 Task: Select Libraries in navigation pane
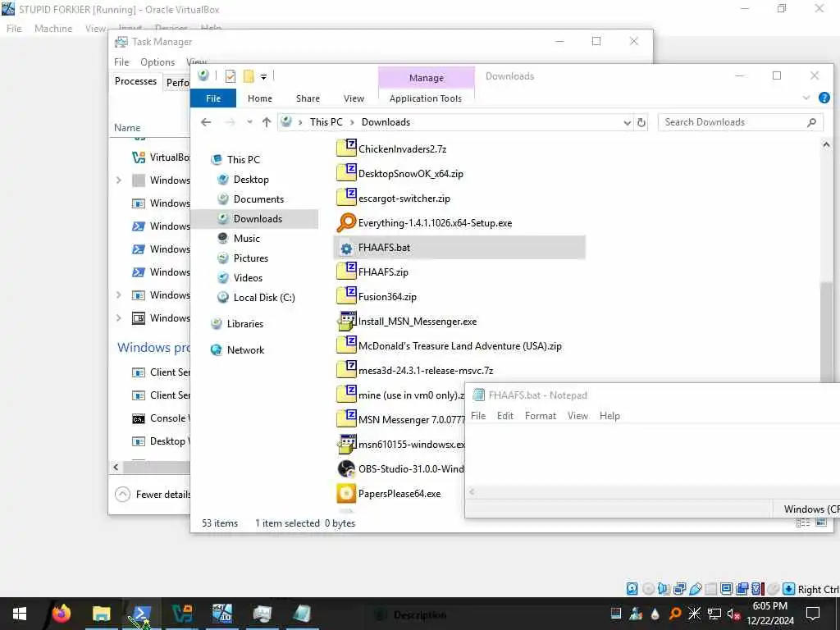(244, 323)
